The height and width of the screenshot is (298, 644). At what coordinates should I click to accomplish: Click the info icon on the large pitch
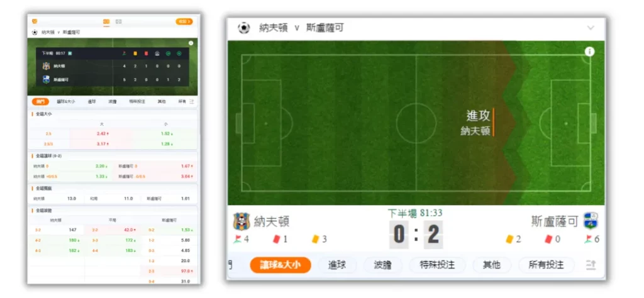pos(590,52)
